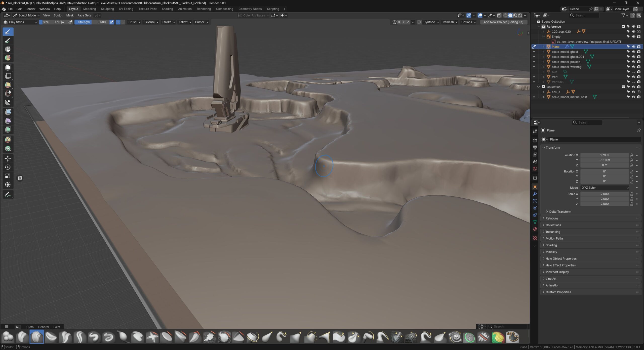This screenshot has width=644, height=350.
Task: Toggle X-ray view icon in header
Action: (x=499, y=15)
